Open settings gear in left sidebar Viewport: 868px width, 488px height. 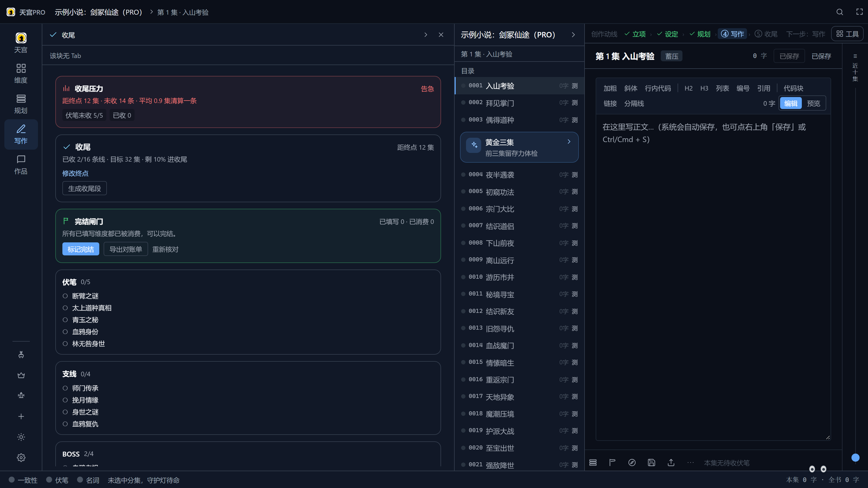[21, 457]
